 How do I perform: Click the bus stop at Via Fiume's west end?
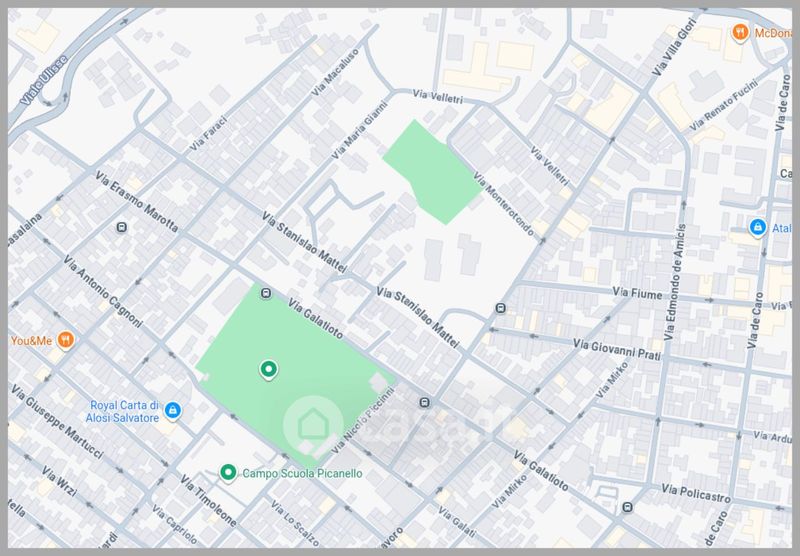pyautogui.click(x=500, y=308)
